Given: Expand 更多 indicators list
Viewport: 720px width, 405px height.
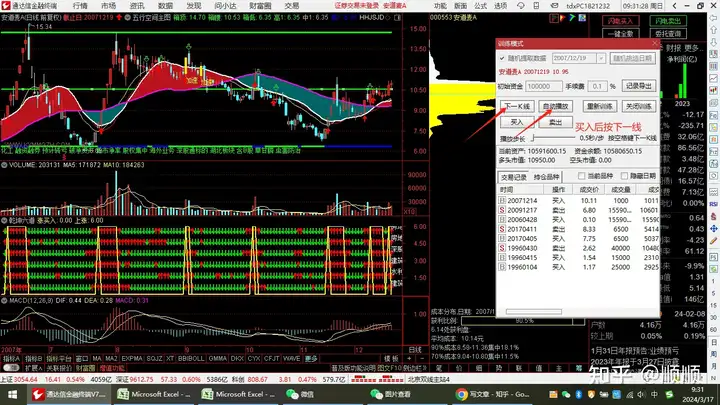Looking at the screenshot, I should coord(311,359).
